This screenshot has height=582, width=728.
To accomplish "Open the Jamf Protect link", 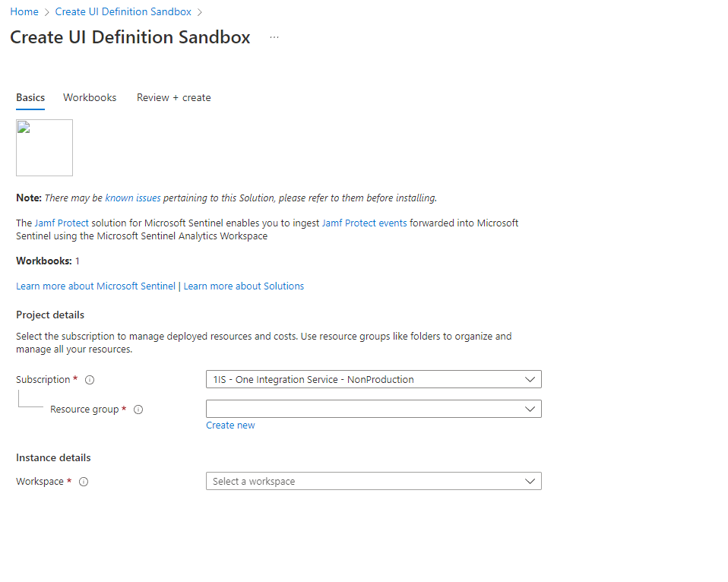I will pos(62,223).
